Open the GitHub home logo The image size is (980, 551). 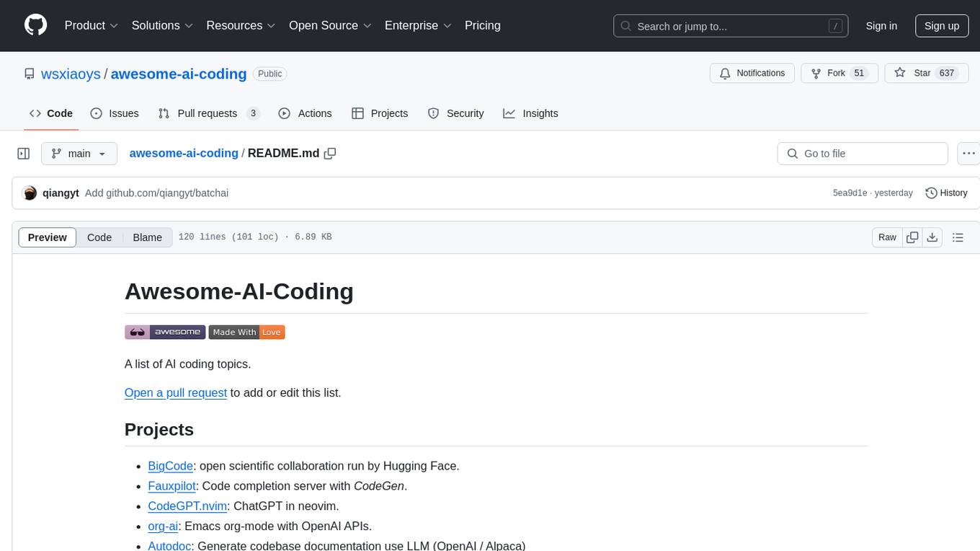tap(35, 25)
